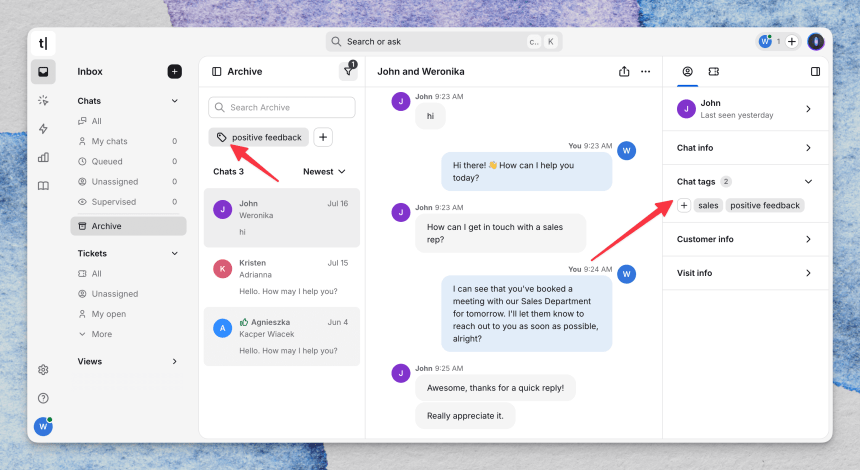
Task: Select My open tickets
Action: click(x=128, y=314)
